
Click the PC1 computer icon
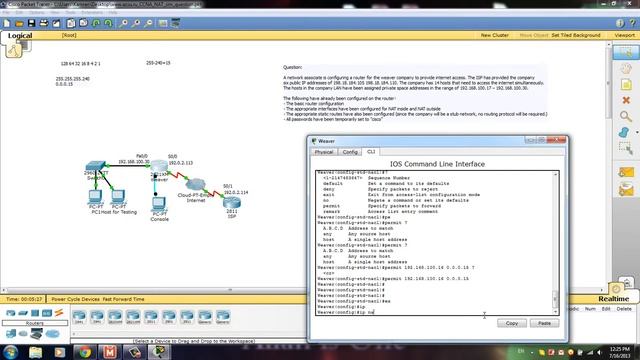96,197
